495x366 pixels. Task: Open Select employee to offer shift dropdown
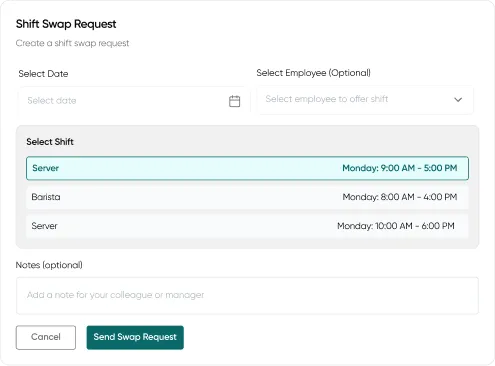tap(365, 100)
